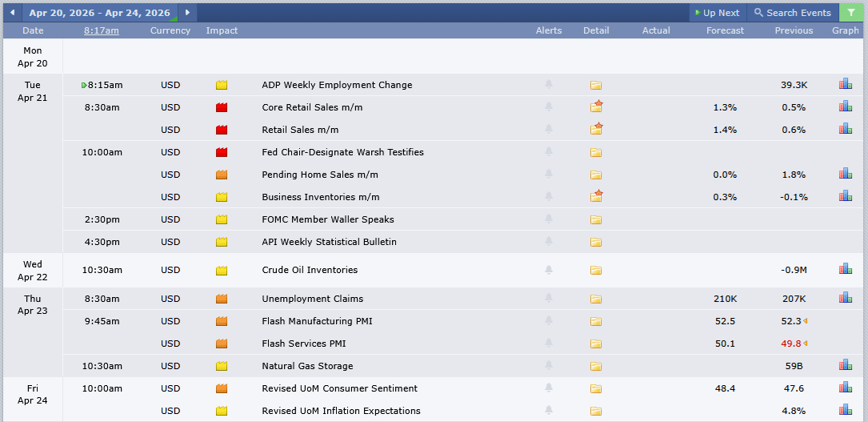Open graph for Business Inventories m/m

(846, 195)
